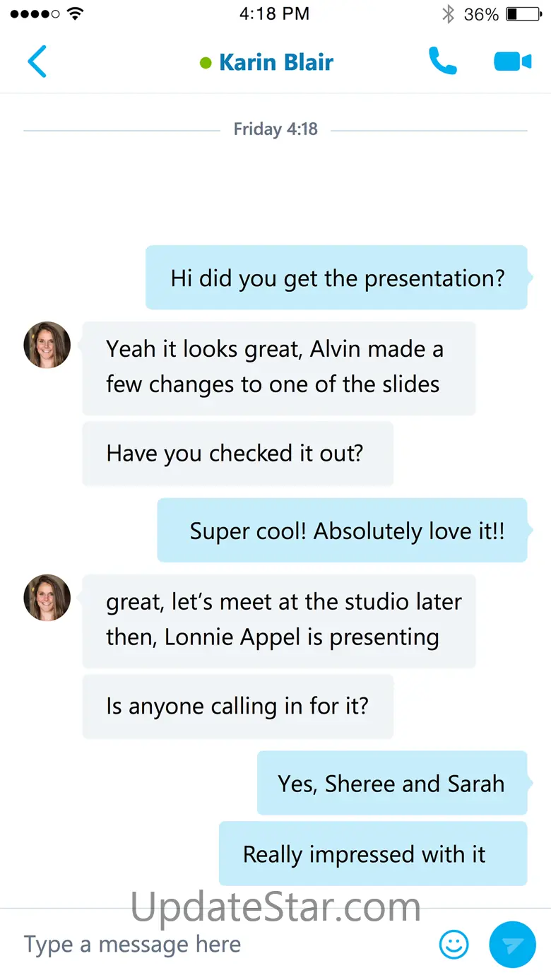Tap Karin's avatar next to 'Yeah it looks great'
Viewport: 551px width, 980px height.
tap(47, 345)
